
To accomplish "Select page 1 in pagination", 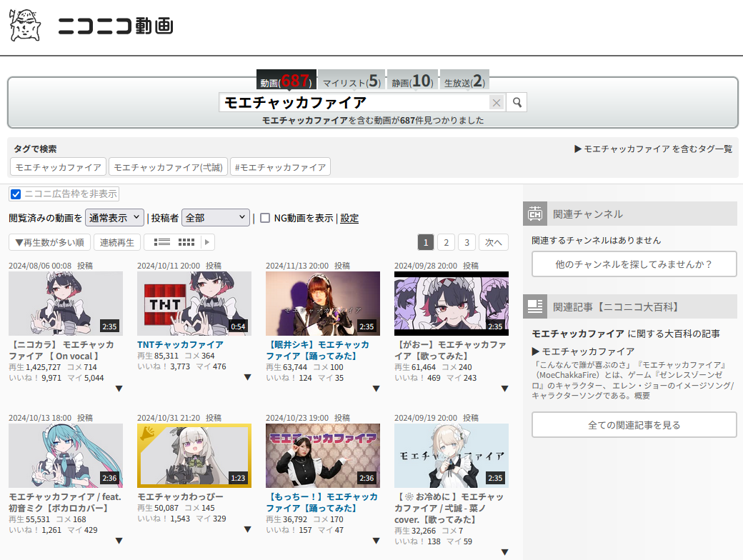I will (x=426, y=242).
